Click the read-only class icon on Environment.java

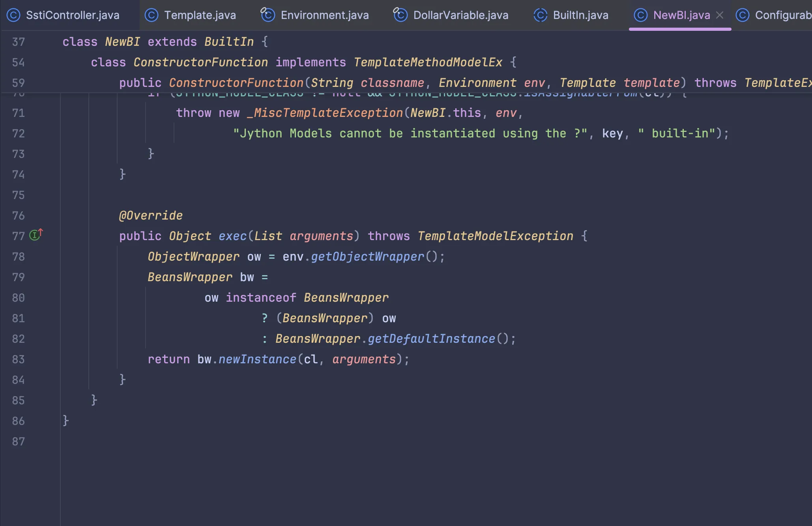click(268, 15)
